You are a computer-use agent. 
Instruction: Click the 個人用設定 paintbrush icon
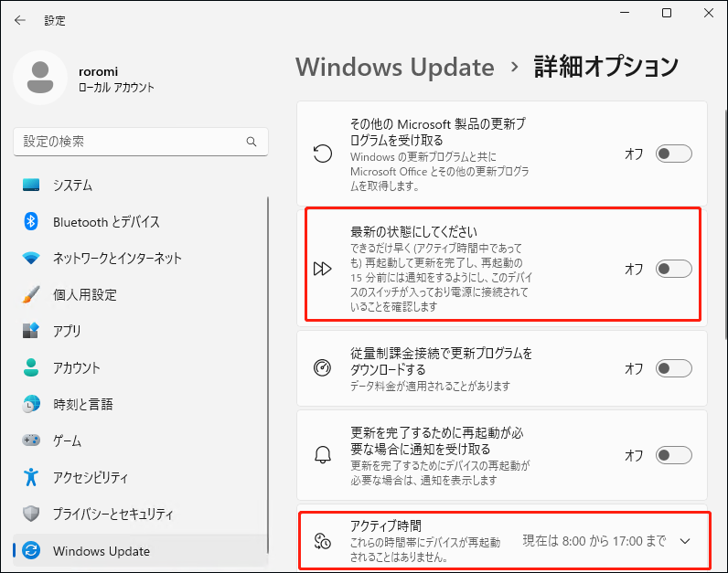tap(31, 295)
